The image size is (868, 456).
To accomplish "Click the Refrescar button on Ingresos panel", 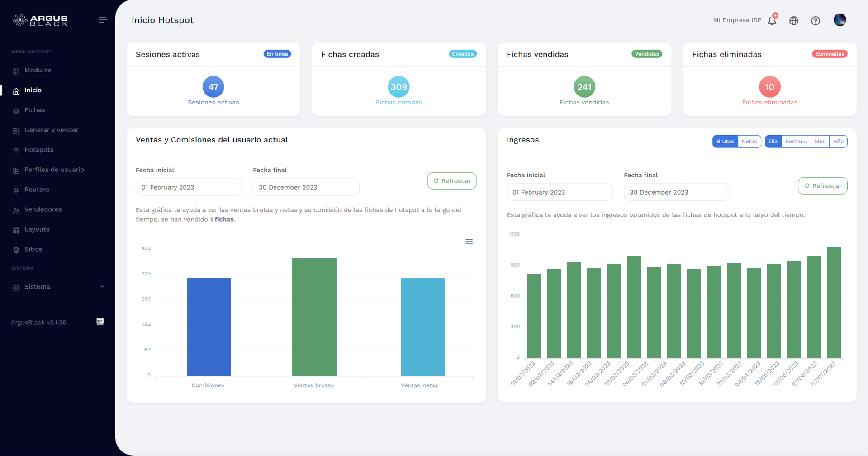I will click(822, 185).
